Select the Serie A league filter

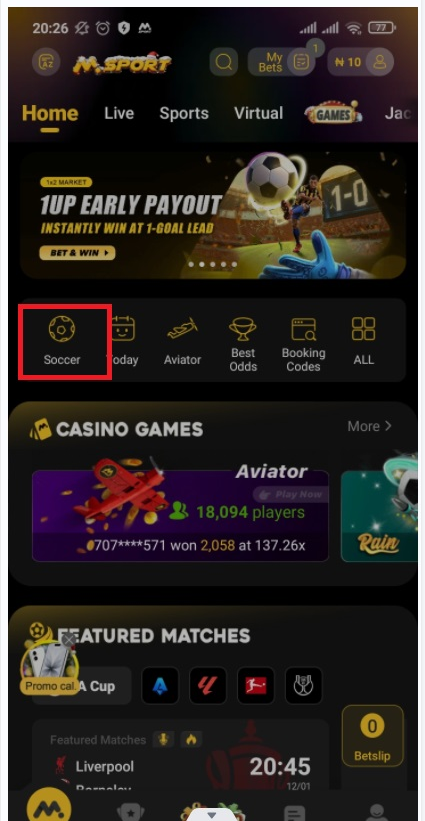(x=160, y=685)
